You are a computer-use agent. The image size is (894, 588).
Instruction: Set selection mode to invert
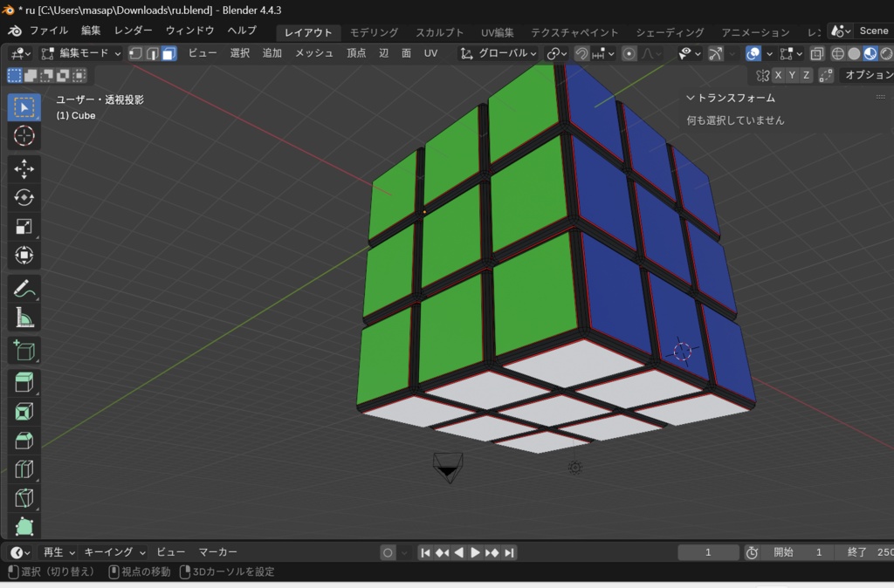pos(63,75)
